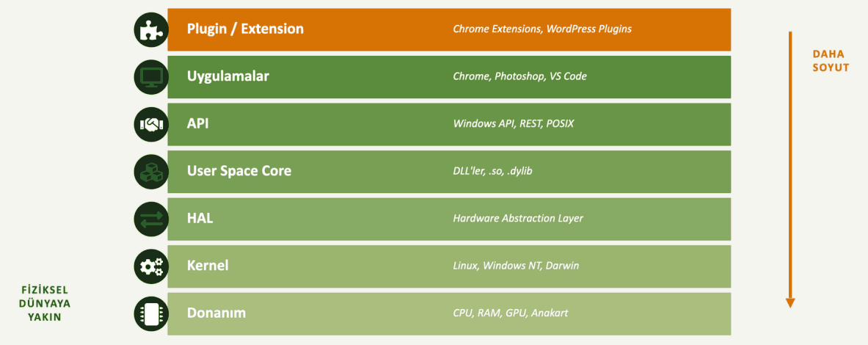Click the orange downward arrow on right
Image resolution: width=868 pixels, height=345 pixels.
790,170
